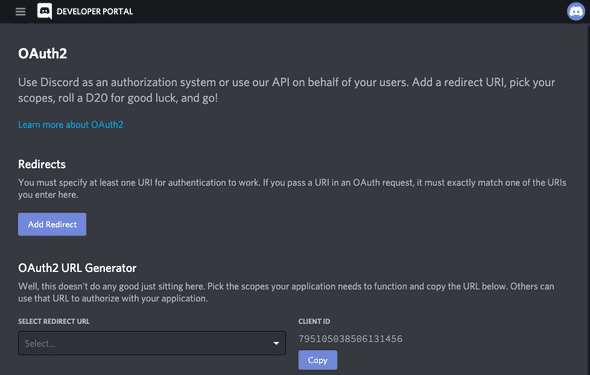Image resolution: width=590 pixels, height=375 pixels.
Task: Copy the client ID with the Copy button
Action: (318, 360)
